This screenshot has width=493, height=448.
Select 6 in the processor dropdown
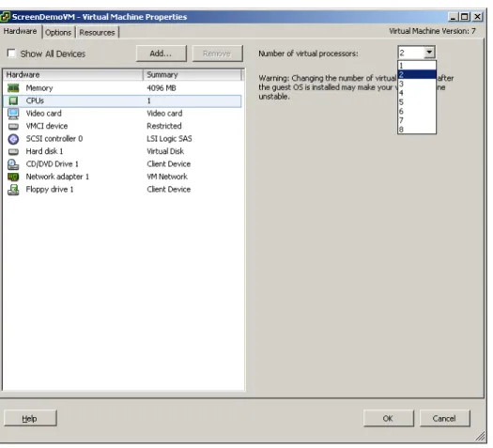click(x=417, y=111)
